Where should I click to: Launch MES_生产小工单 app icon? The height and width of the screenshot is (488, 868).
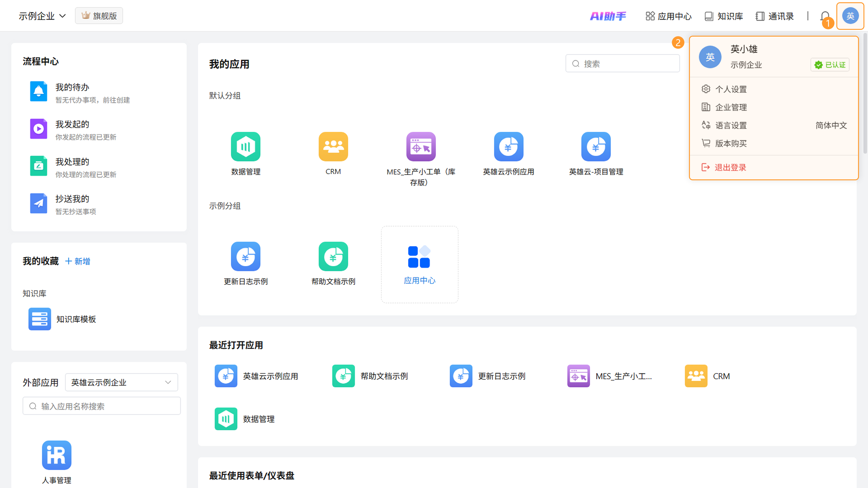[420, 147]
